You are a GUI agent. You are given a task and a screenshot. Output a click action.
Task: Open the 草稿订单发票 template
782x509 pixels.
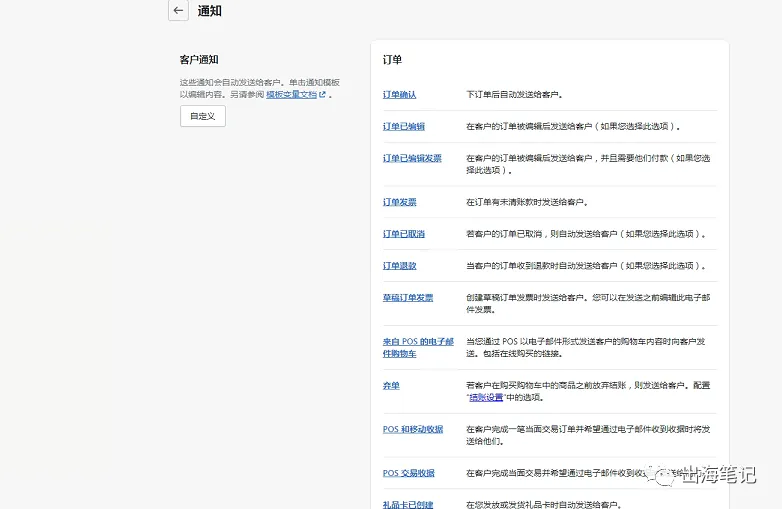407,298
